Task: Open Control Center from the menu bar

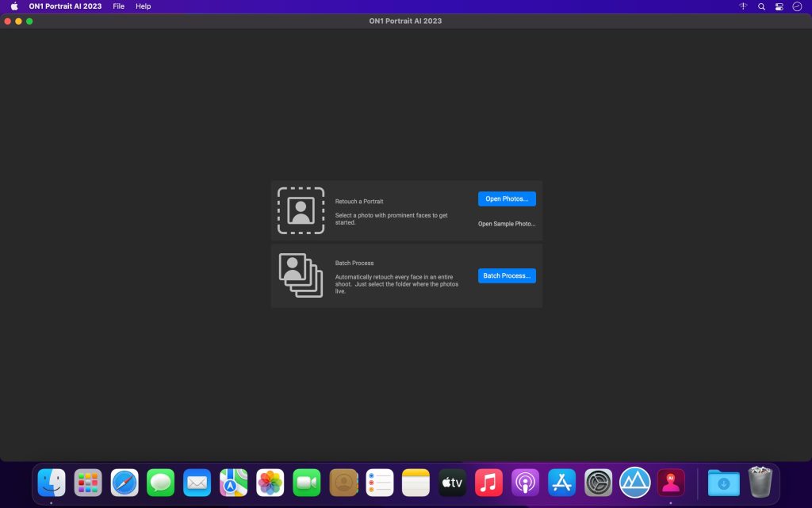Action: point(779,6)
